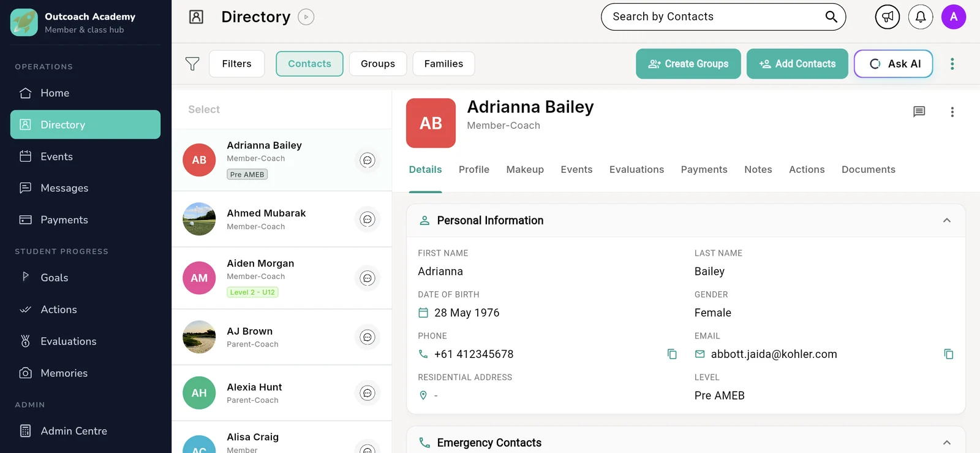This screenshot has height=453, width=980.
Task: Open Events in sidebar
Action: [85, 157]
